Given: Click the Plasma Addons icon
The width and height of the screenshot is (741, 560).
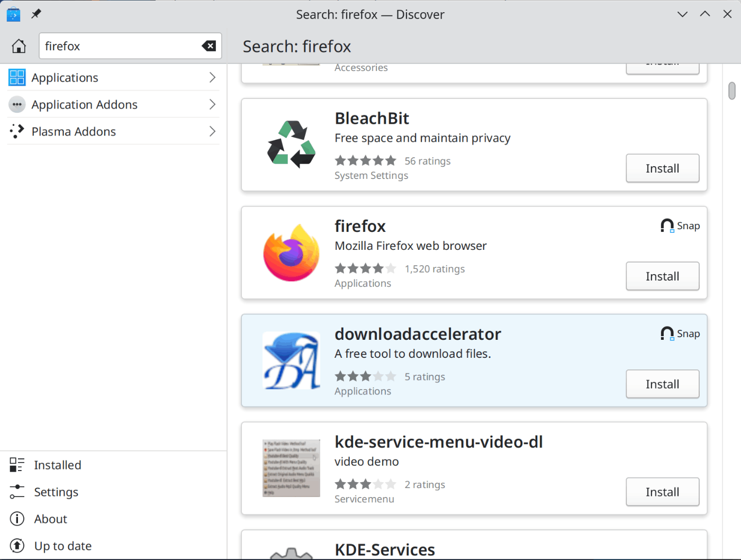Looking at the screenshot, I should tap(17, 131).
